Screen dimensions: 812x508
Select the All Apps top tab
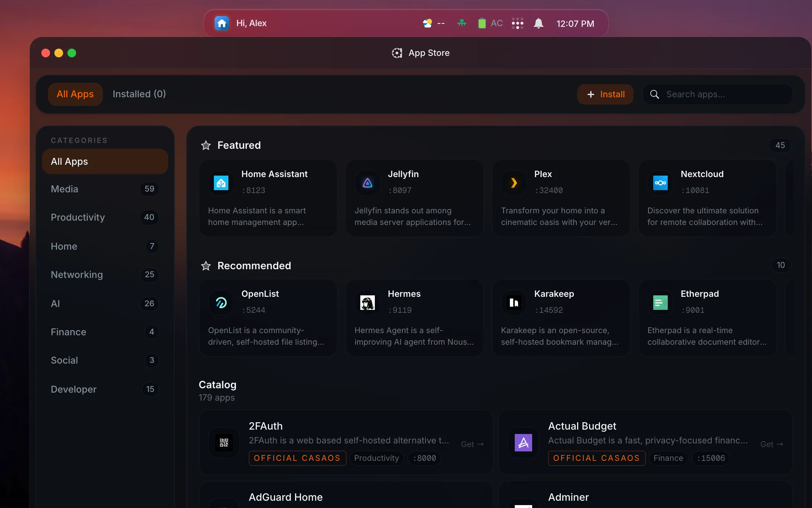point(75,94)
